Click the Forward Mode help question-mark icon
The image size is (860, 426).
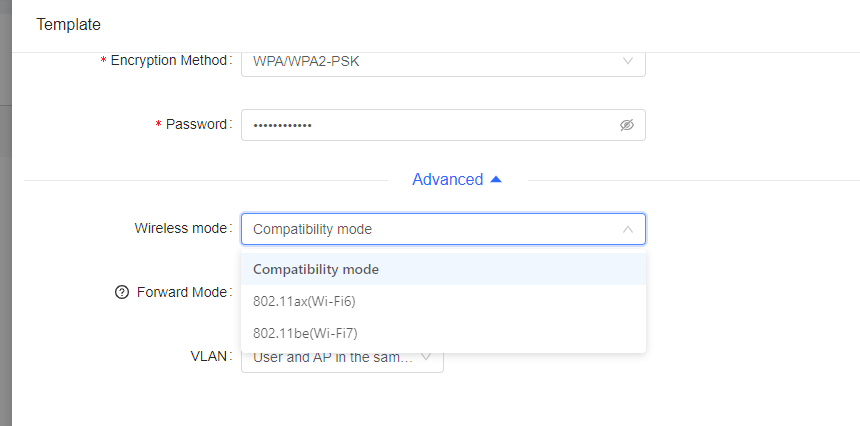(x=121, y=292)
